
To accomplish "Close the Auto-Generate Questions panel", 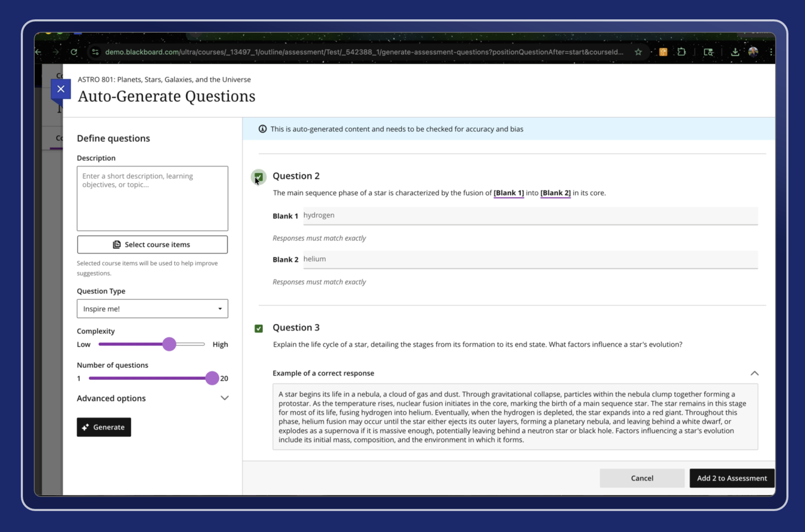I will click(61, 89).
